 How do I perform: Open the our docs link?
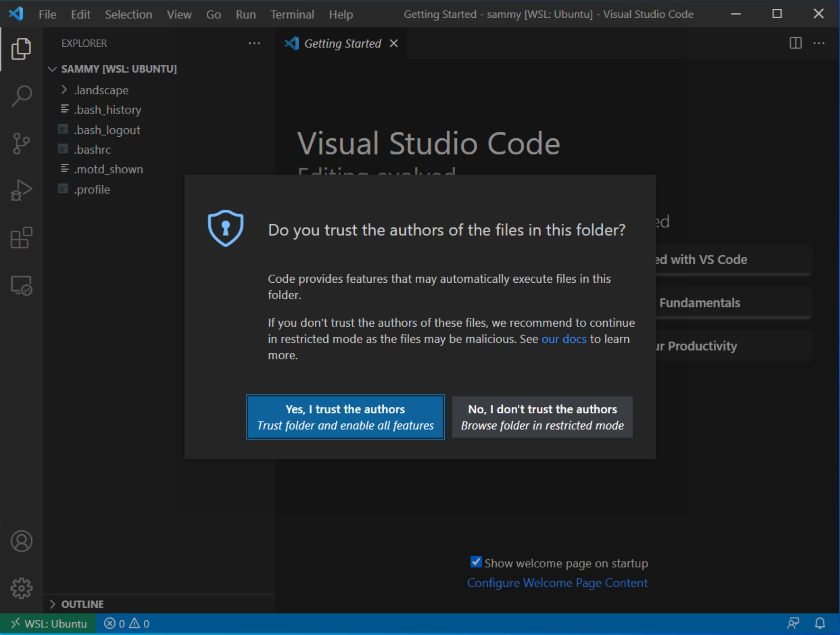(564, 339)
